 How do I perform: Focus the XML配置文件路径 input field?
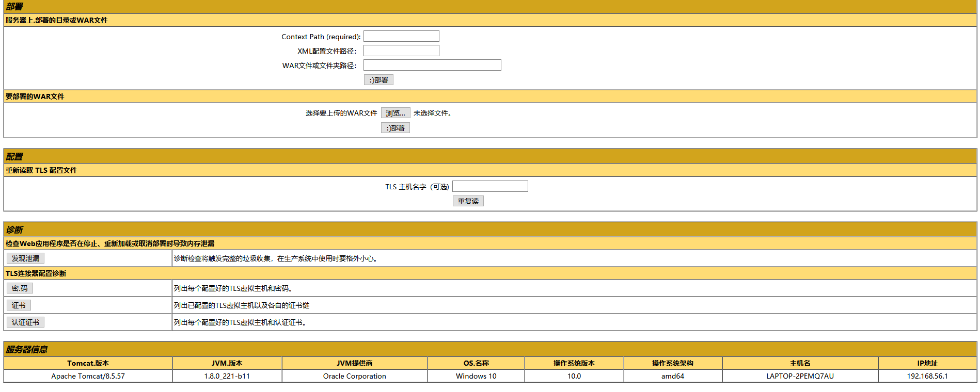point(401,51)
